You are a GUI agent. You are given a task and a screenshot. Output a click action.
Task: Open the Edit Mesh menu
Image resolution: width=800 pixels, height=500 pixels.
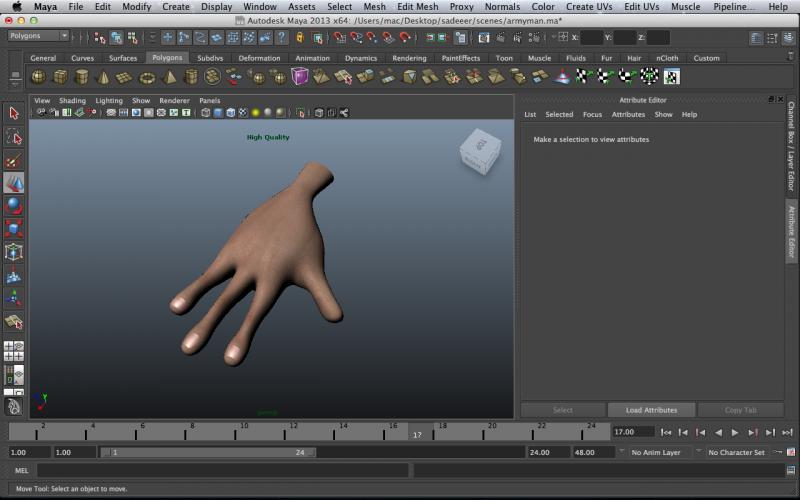pyautogui.click(x=417, y=7)
